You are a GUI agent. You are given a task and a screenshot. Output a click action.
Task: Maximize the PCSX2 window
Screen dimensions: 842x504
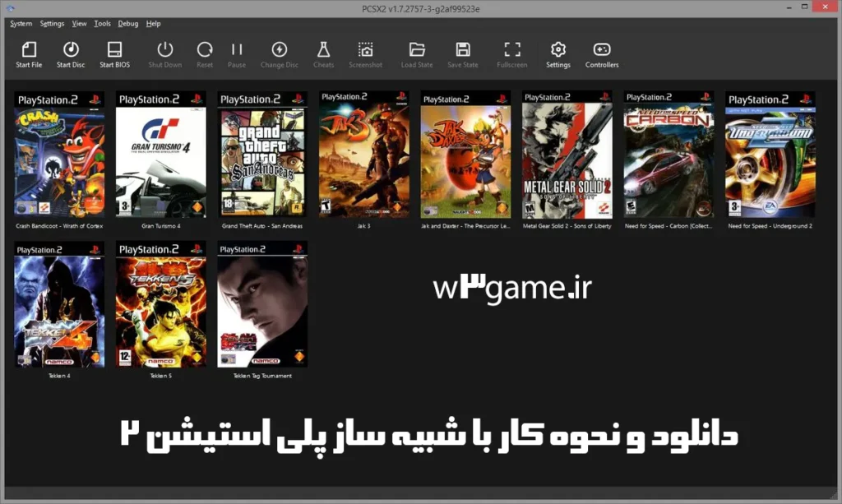point(804,7)
